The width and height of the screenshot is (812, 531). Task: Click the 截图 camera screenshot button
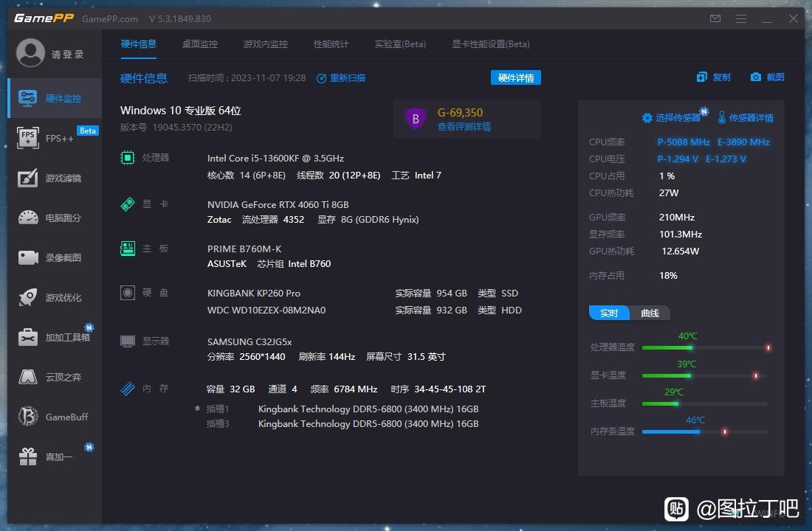click(x=768, y=77)
